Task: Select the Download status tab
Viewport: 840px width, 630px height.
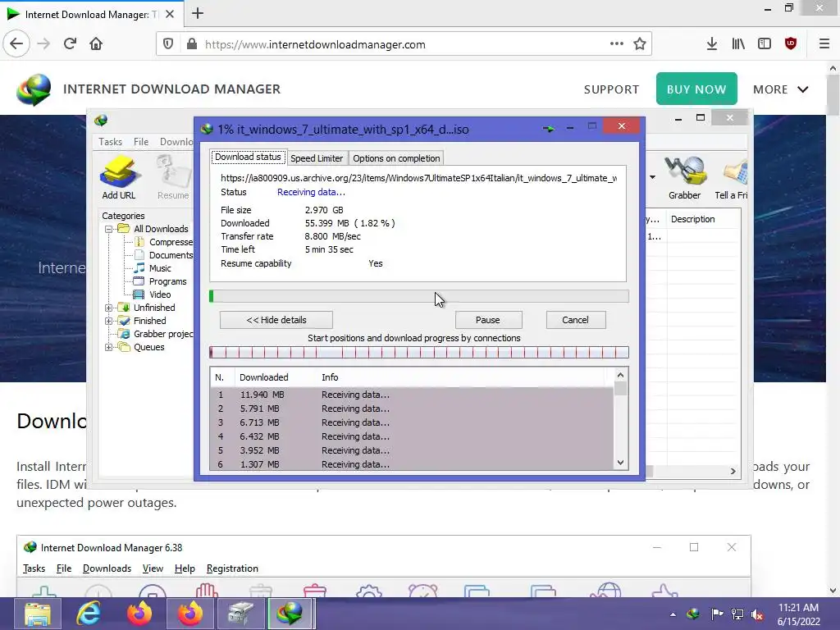Action: coord(248,157)
